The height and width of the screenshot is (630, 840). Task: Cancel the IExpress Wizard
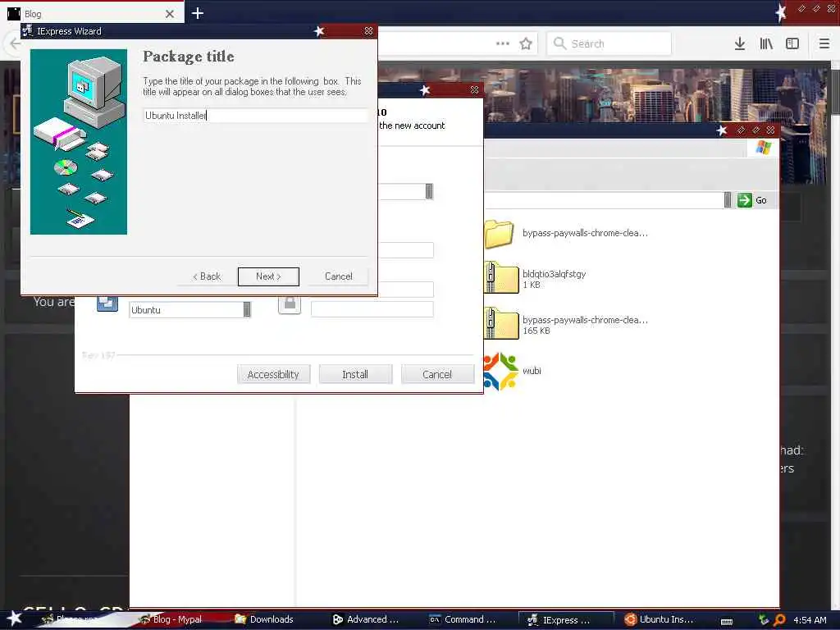click(x=338, y=276)
